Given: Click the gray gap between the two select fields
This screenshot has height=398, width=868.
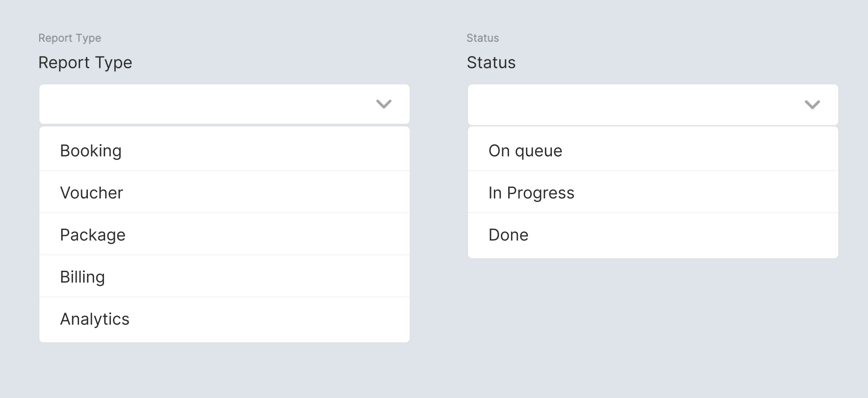Looking at the screenshot, I should pos(438,104).
